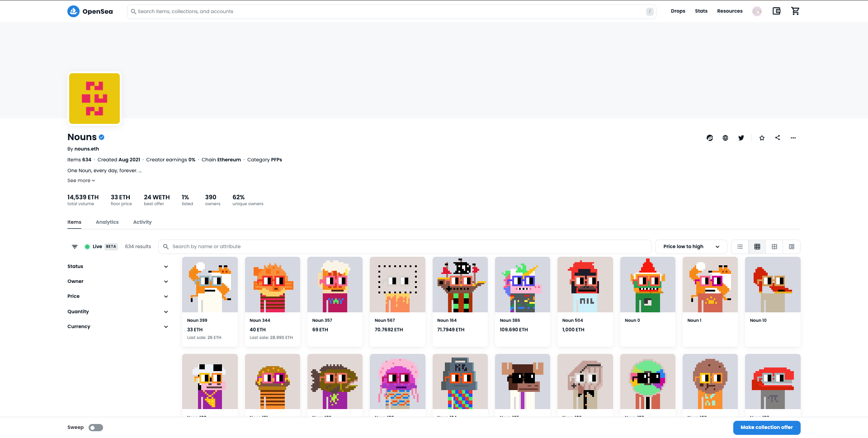Open the shopping cart
The height and width of the screenshot is (438, 868).
[x=795, y=11]
